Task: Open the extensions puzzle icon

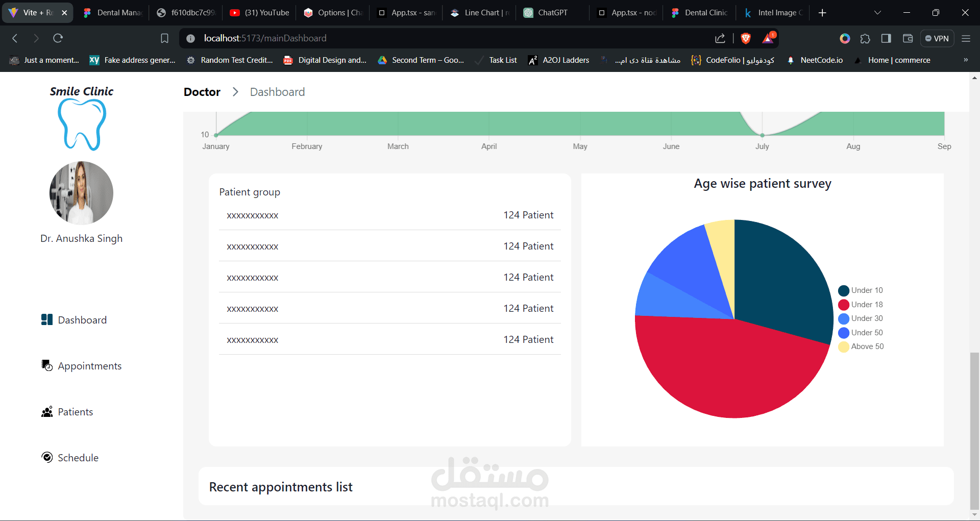Action: pyautogui.click(x=865, y=38)
